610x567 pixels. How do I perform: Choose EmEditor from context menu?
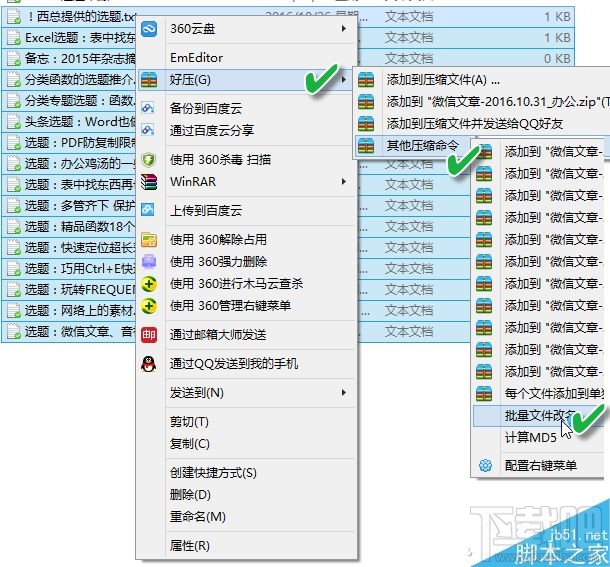196,58
